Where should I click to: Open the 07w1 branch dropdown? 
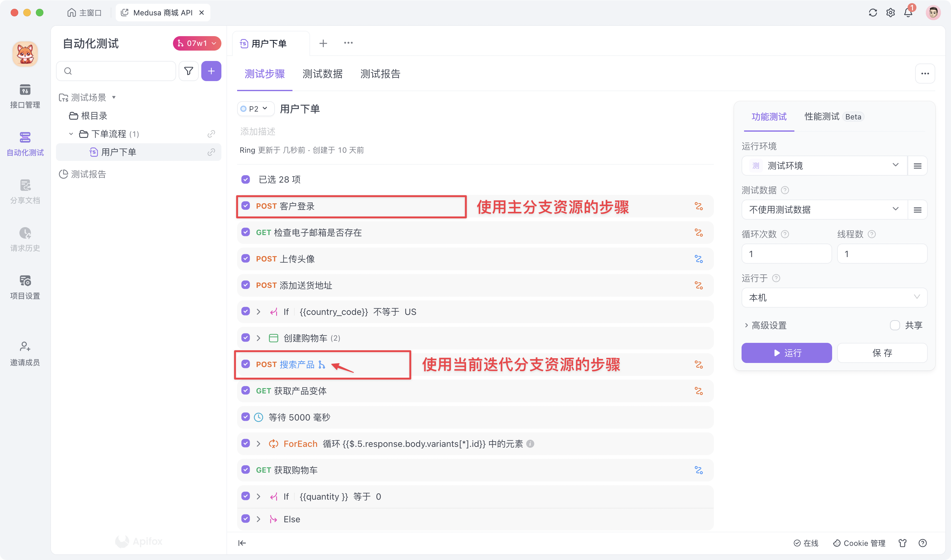coord(196,43)
